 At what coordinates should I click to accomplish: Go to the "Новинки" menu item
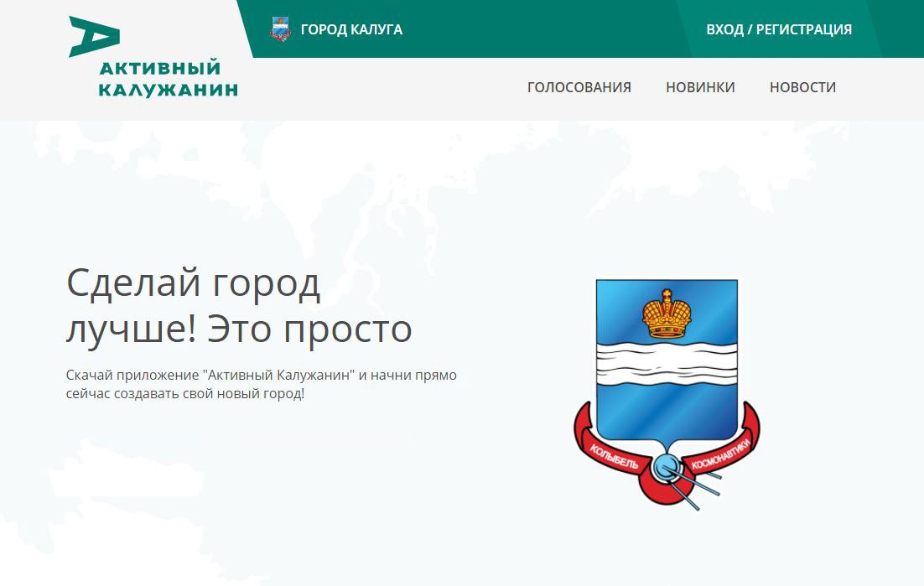(700, 87)
